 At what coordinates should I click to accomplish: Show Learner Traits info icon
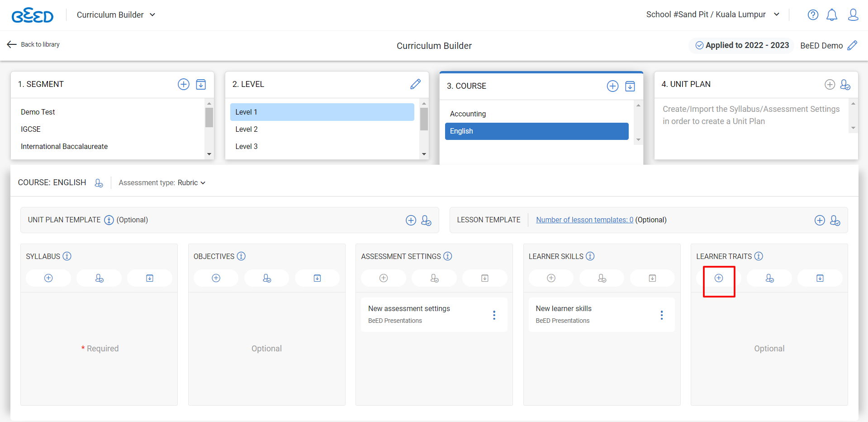759,256
